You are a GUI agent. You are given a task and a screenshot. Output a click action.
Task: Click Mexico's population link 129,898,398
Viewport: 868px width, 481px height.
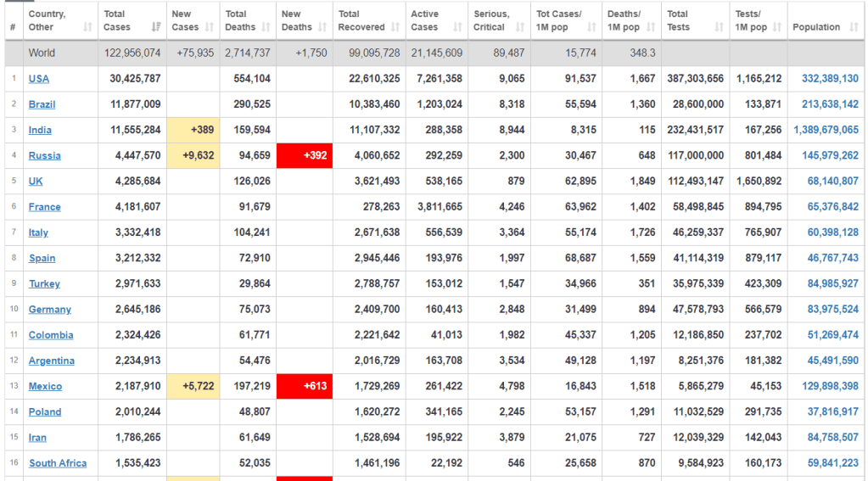point(829,386)
